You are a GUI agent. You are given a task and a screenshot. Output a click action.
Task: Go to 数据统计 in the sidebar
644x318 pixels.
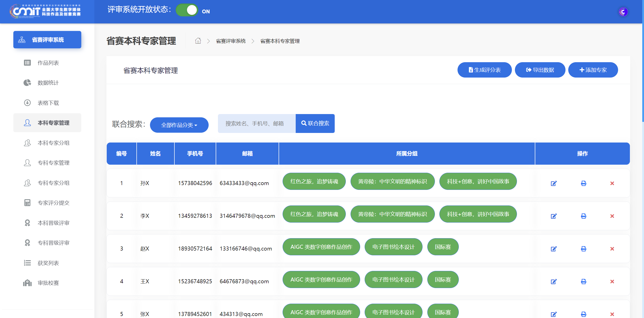pos(48,83)
